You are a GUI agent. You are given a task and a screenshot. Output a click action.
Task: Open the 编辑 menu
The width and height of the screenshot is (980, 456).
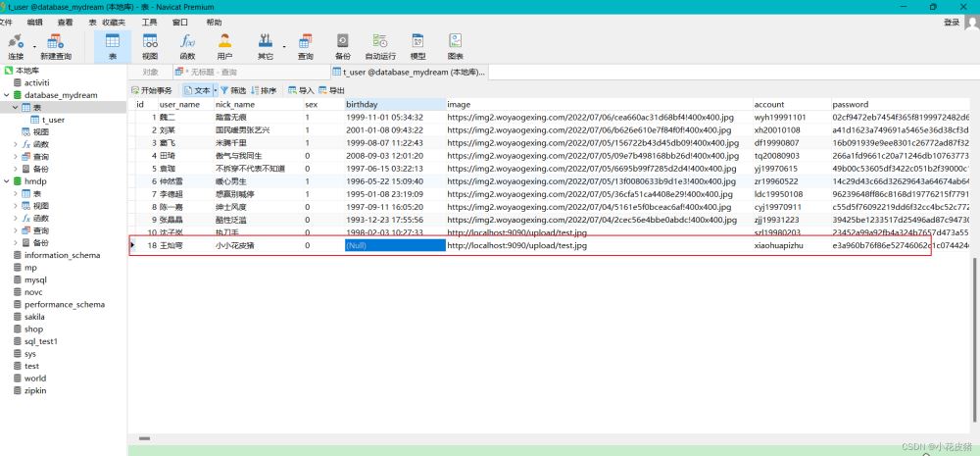tap(35, 22)
